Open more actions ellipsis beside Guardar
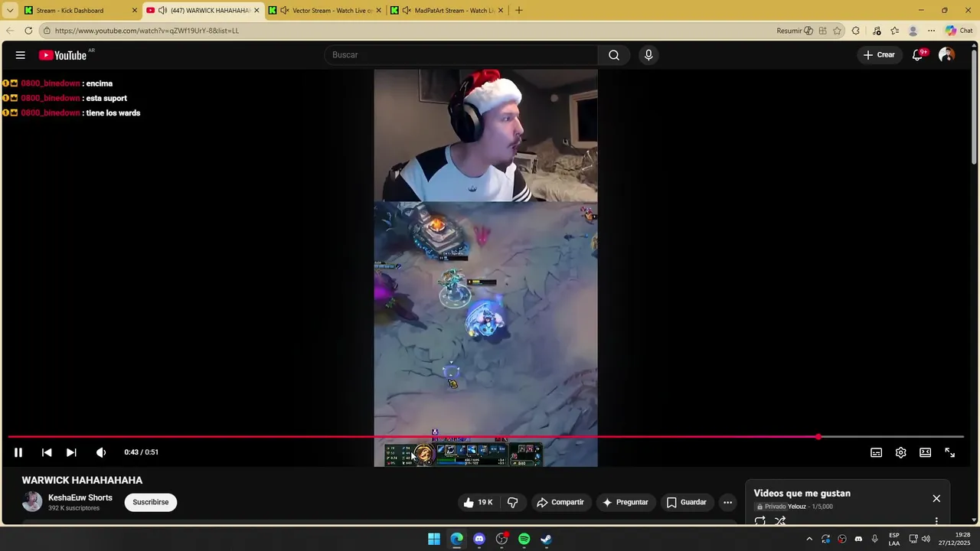The height and width of the screenshot is (551, 980). [x=728, y=502]
